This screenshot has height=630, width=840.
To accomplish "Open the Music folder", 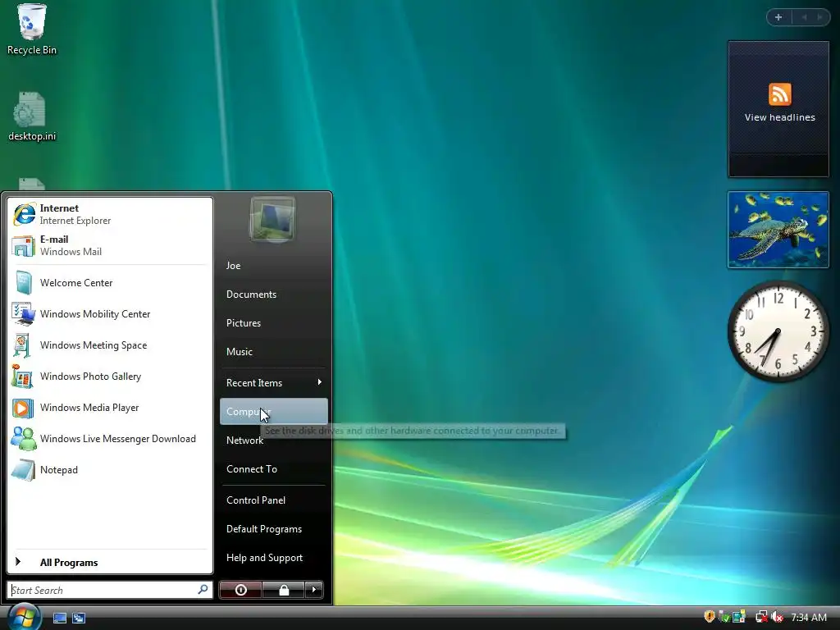I will point(273,351).
